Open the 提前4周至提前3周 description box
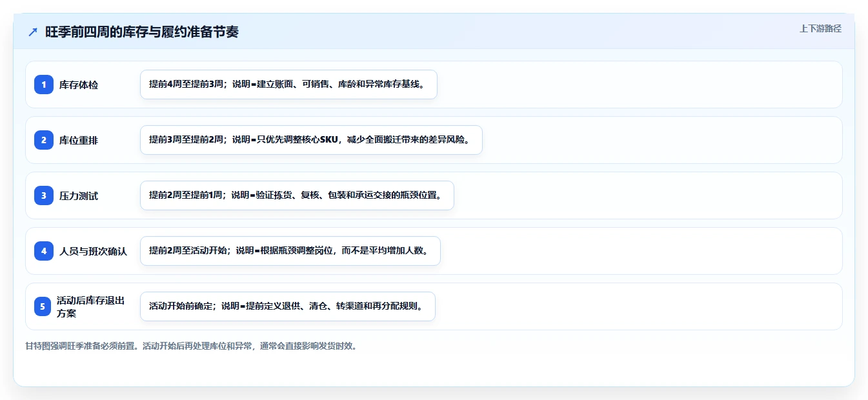This screenshot has height=400, width=868. point(288,85)
